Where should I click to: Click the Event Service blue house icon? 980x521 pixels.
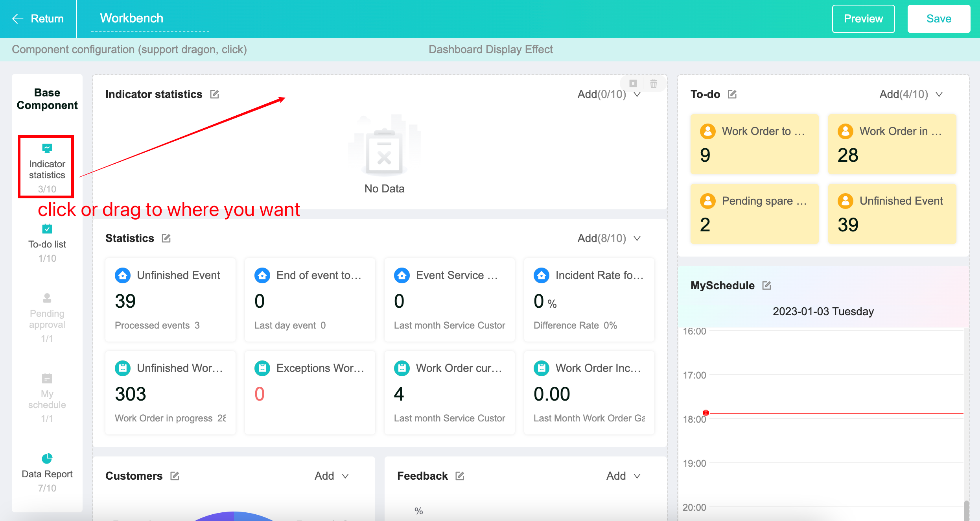coord(402,275)
